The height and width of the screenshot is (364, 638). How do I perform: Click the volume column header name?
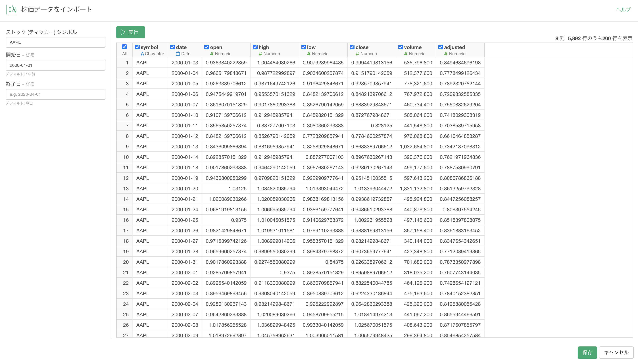(413, 47)
